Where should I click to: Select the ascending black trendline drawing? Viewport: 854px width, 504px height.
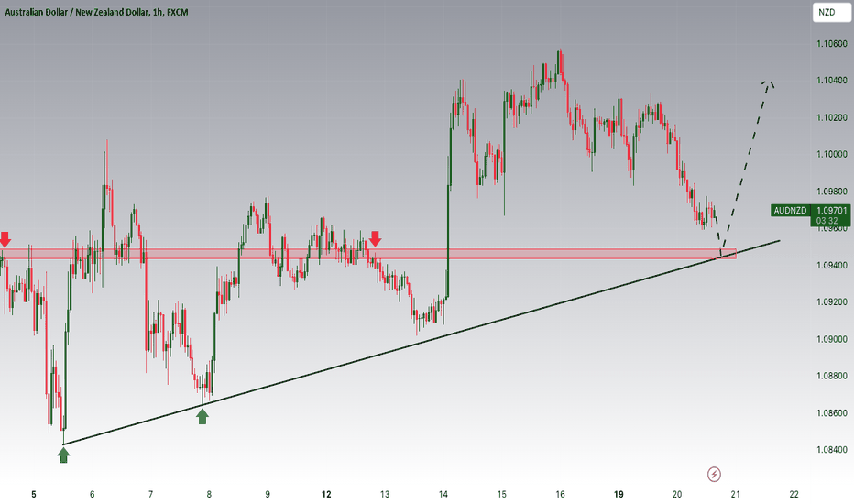click(x=422, y=342)
